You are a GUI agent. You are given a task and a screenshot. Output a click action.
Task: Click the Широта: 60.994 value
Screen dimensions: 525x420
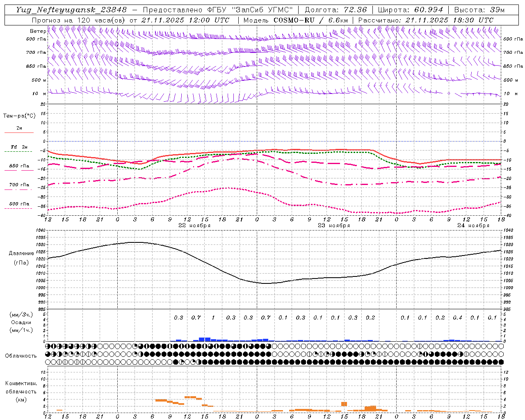tap(411, 10)
